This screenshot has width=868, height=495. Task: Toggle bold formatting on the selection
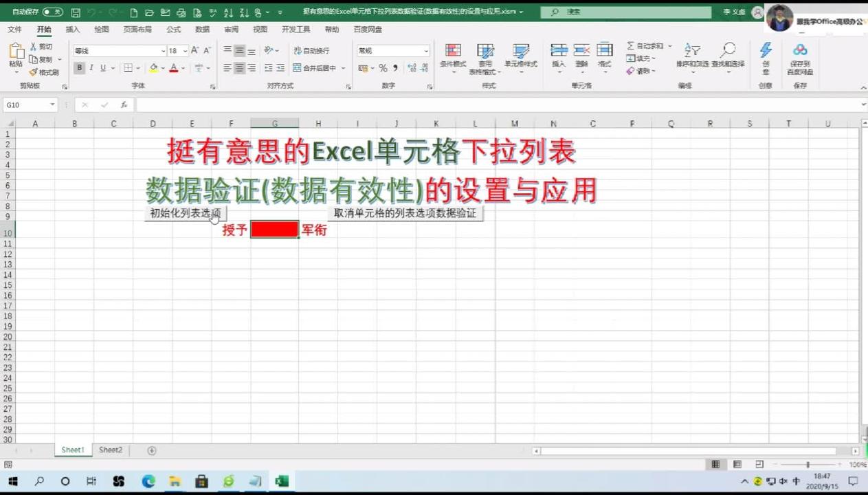click(80, 69)
